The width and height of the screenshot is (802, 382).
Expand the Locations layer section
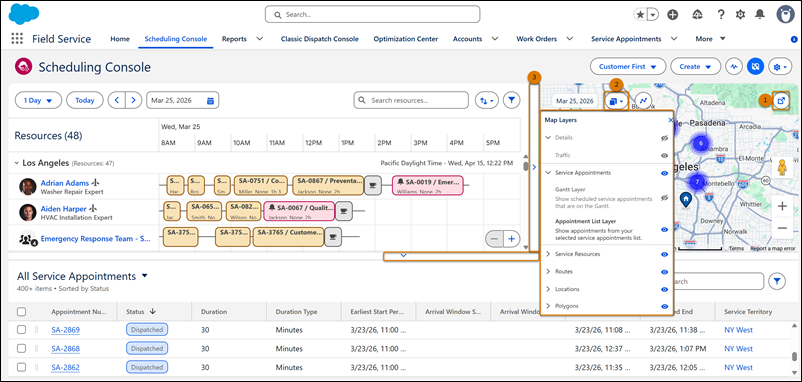point(548,289)
